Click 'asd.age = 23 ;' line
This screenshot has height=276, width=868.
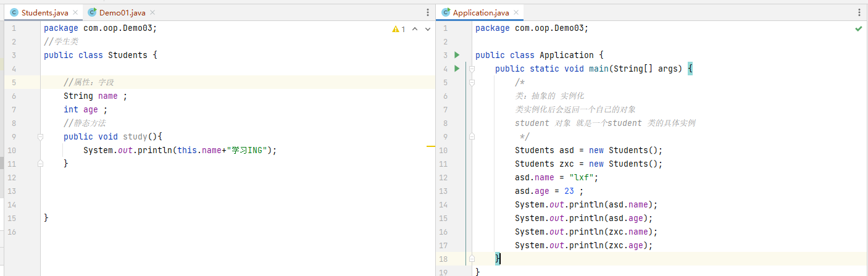(x=549, y=191)
